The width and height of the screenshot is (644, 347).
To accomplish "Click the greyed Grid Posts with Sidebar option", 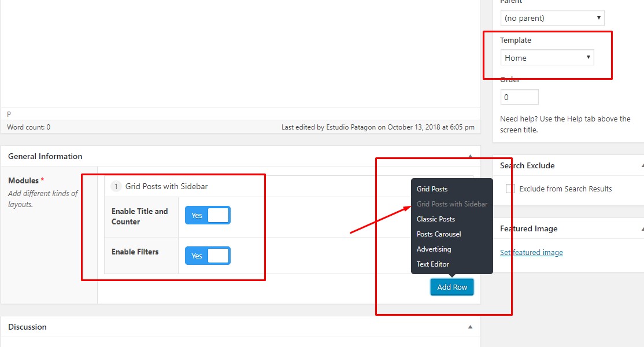I will tap(451, 204).
